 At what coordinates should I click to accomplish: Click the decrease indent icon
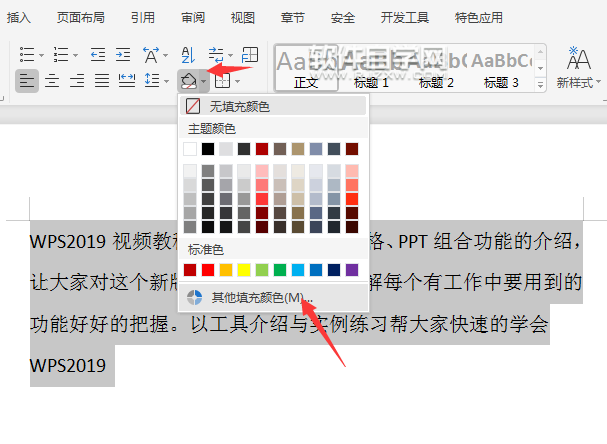coord(98,55)
